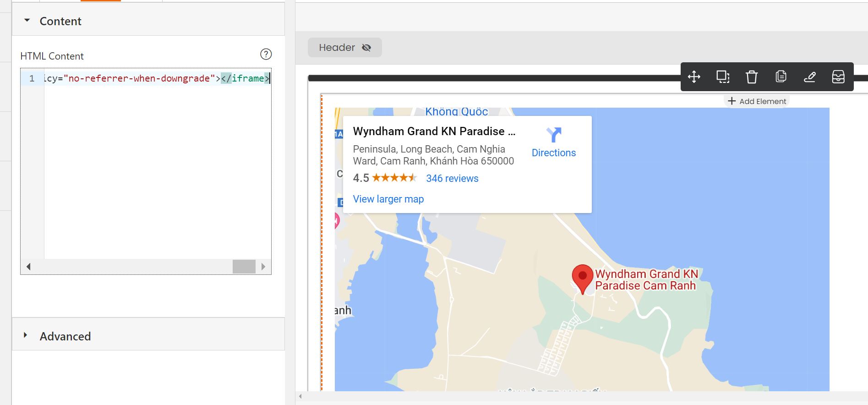Click the code editor left scroll arrow
This screenshot has height=405, width=868.
(28, 267)
